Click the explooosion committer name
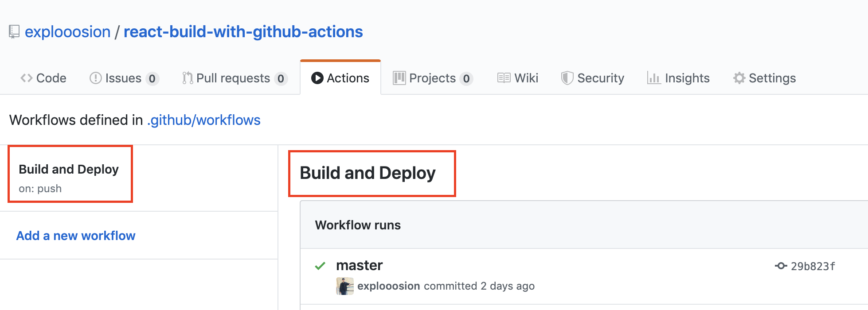Viewport: 868px width, 310px height. click(x=389, y=286)
